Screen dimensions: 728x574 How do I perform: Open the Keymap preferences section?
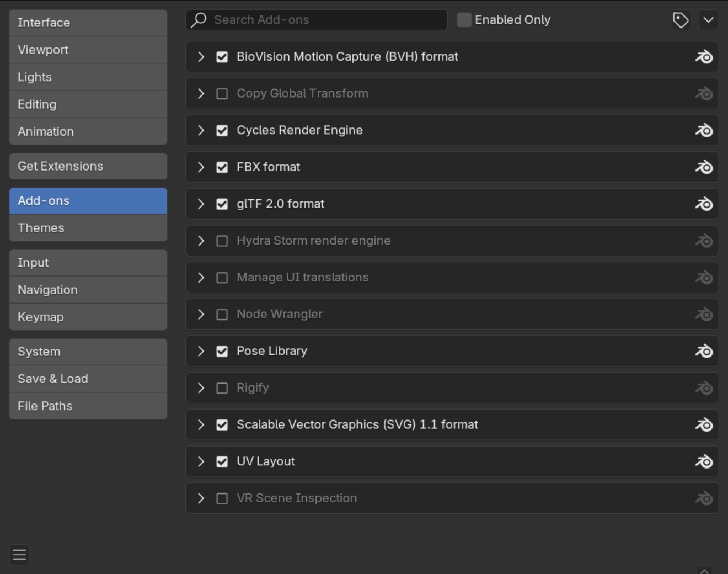coord(88,317)
